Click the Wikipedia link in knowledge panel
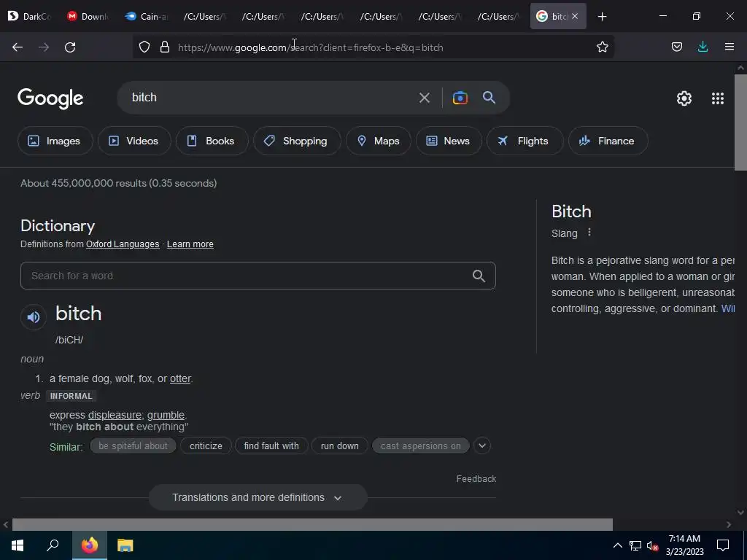 727,308
